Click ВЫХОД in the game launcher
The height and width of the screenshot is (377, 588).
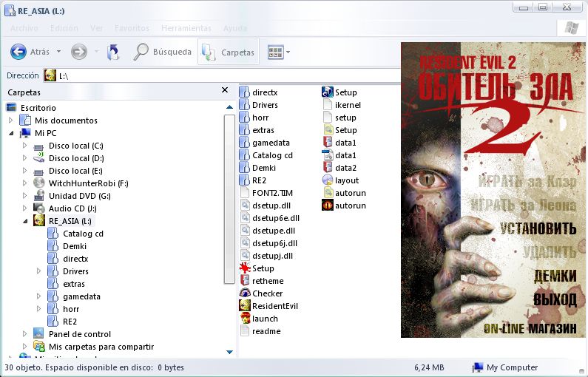tap(555, 300)
